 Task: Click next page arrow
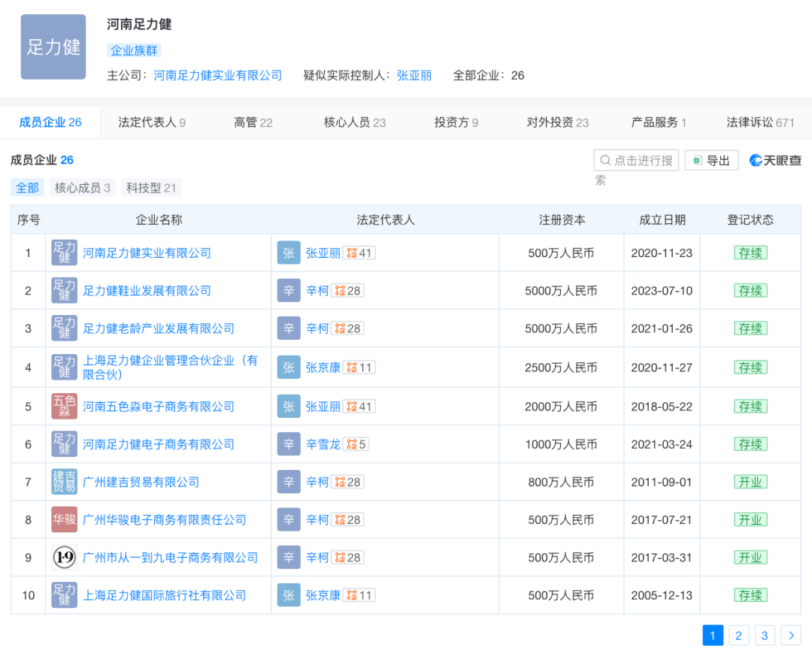[791, 636]
